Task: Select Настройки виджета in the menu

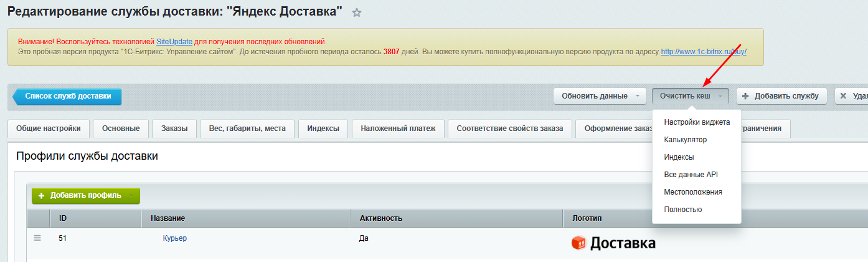Action: click(x=697, y=122)
